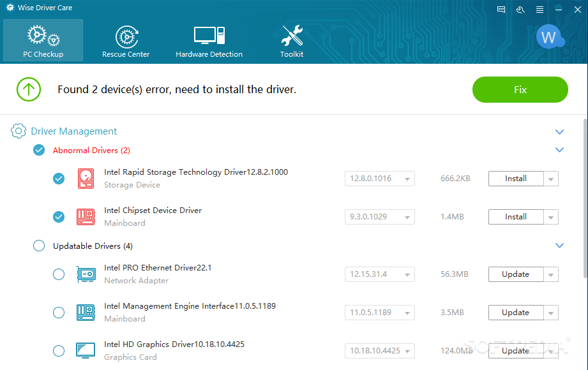Viewport: 588px width, 370px height.
Task: Click the Wise Driver Care app logo
Action: (x=10, y=8)
